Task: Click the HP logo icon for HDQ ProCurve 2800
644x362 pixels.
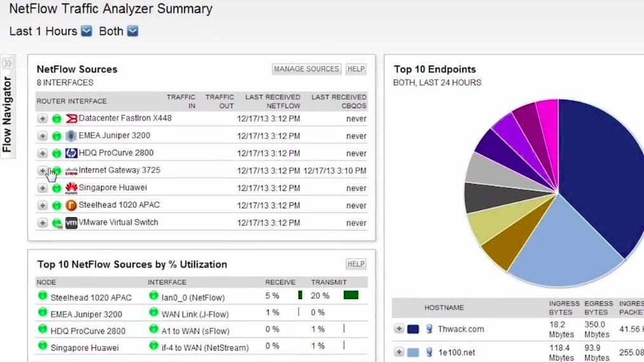Action: tap(71, 153)
